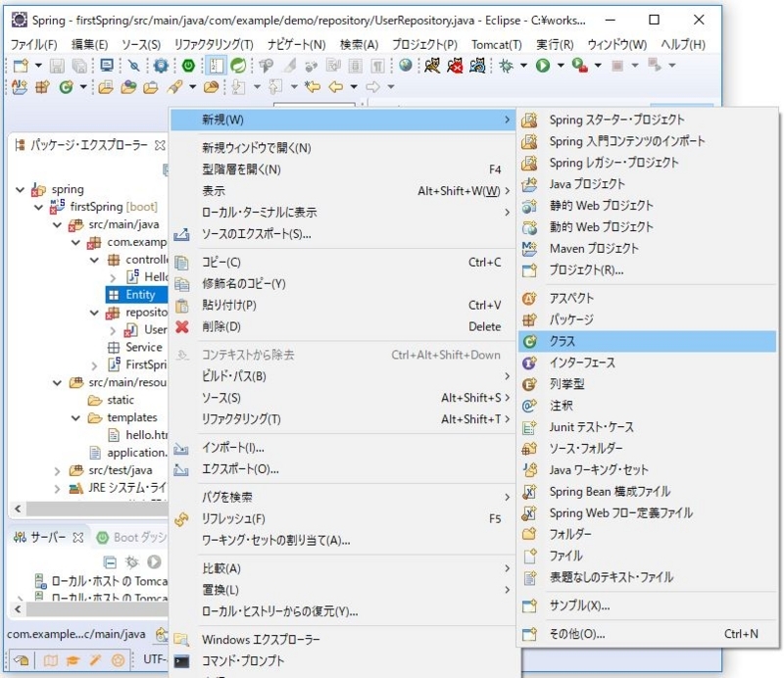Collapse the spring working set node

click(x=20, y=189)
